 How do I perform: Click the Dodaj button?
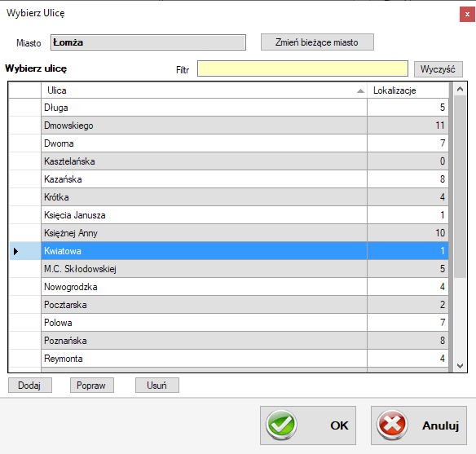[x=29, y=385]
